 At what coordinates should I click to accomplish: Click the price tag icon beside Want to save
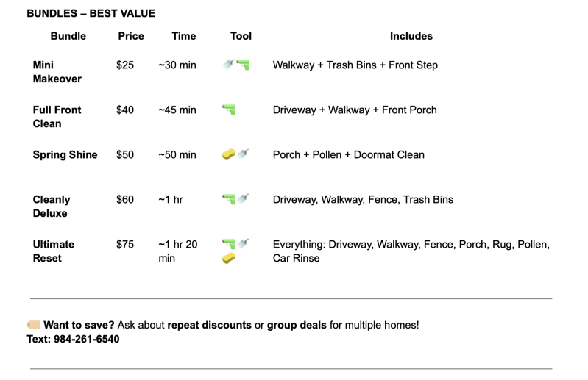(34, 325)
